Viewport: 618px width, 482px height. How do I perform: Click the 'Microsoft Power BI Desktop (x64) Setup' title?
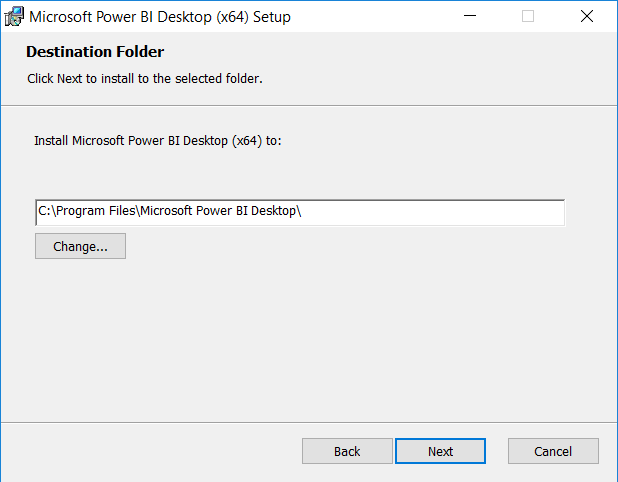pos(160,17)
